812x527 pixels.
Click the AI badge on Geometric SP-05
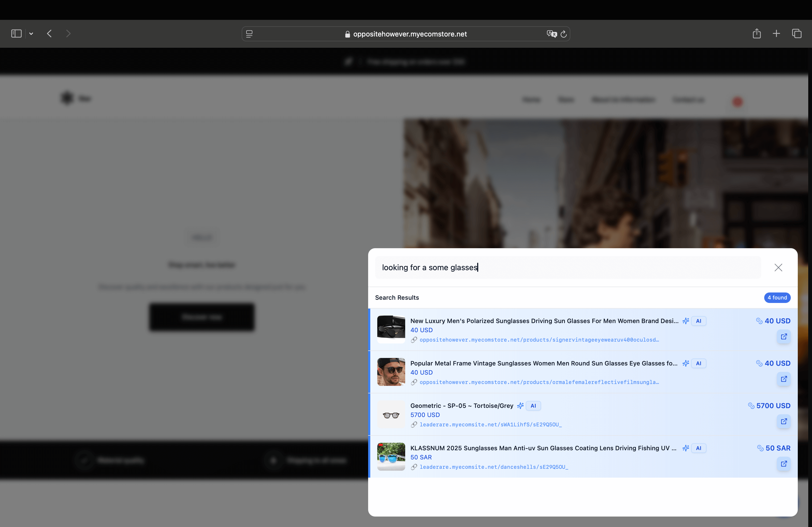pos(533,406)
